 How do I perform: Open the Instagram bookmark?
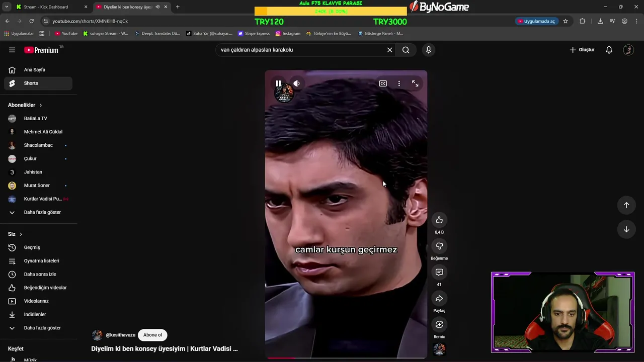coord(288,34)
